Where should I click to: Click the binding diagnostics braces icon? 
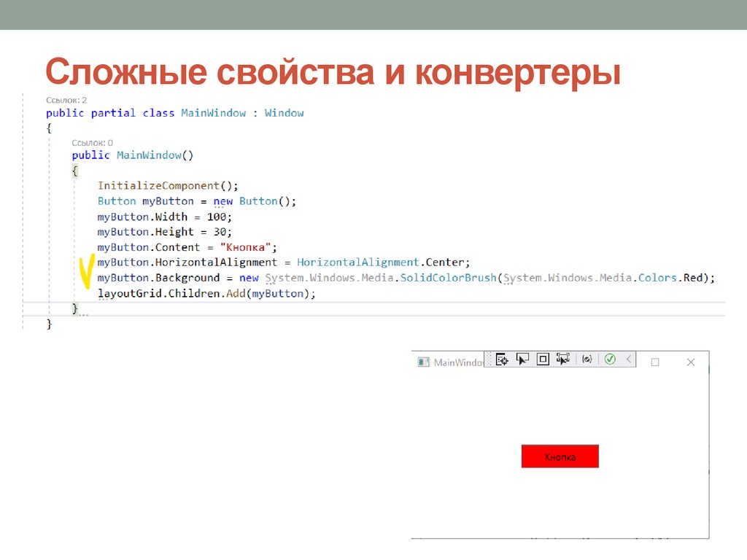coord(587,359)
